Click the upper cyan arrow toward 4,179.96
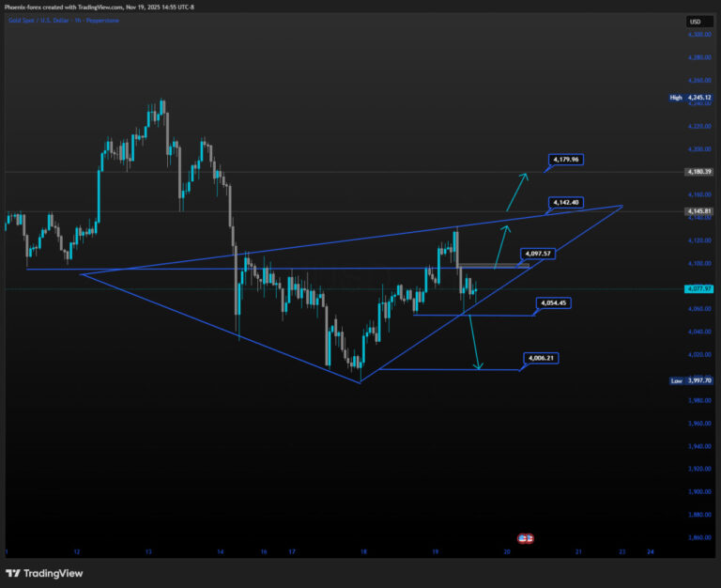 click(x=514, y=193)
